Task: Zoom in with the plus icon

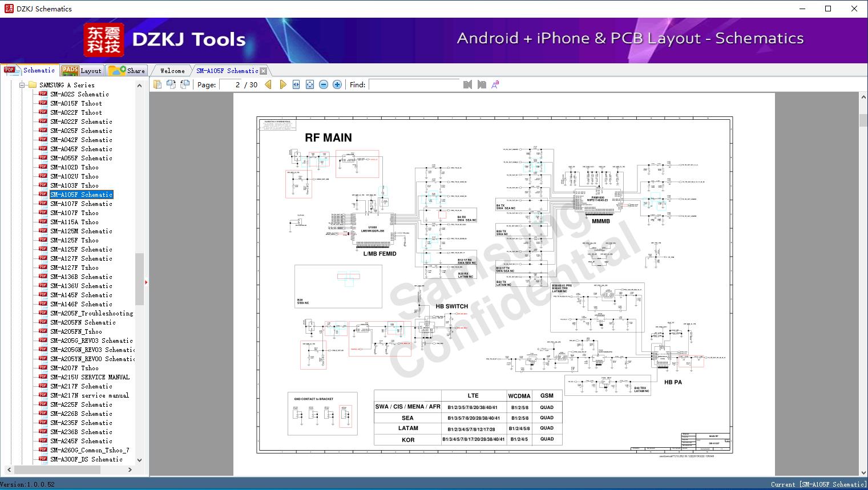Action: [x=337, y=84]
